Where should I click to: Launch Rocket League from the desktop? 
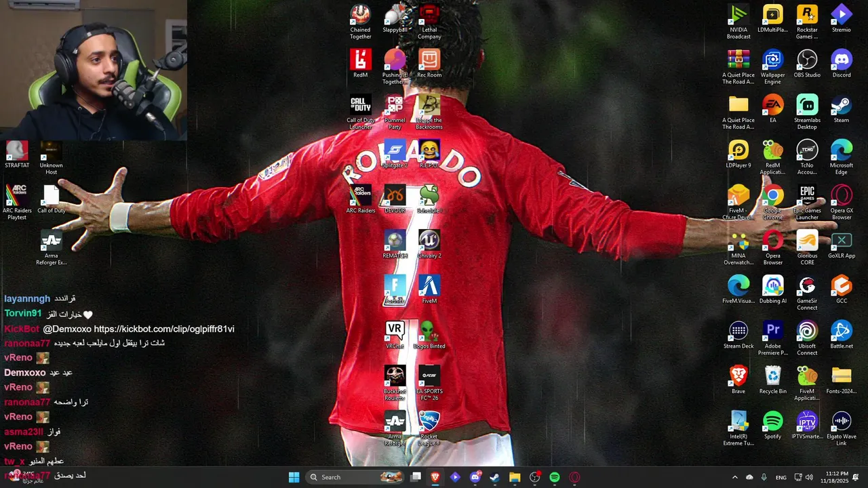click(429, 428)
